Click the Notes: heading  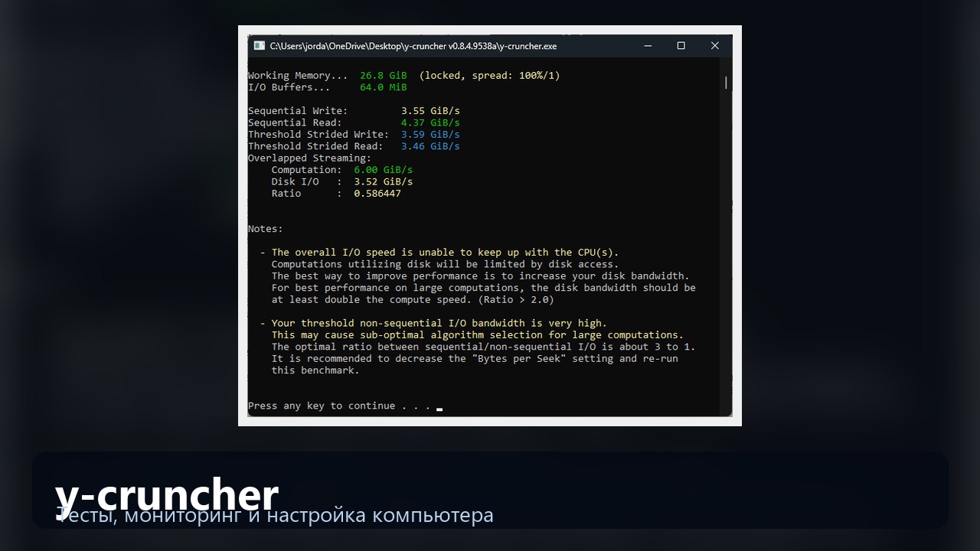tap(266, 229)
